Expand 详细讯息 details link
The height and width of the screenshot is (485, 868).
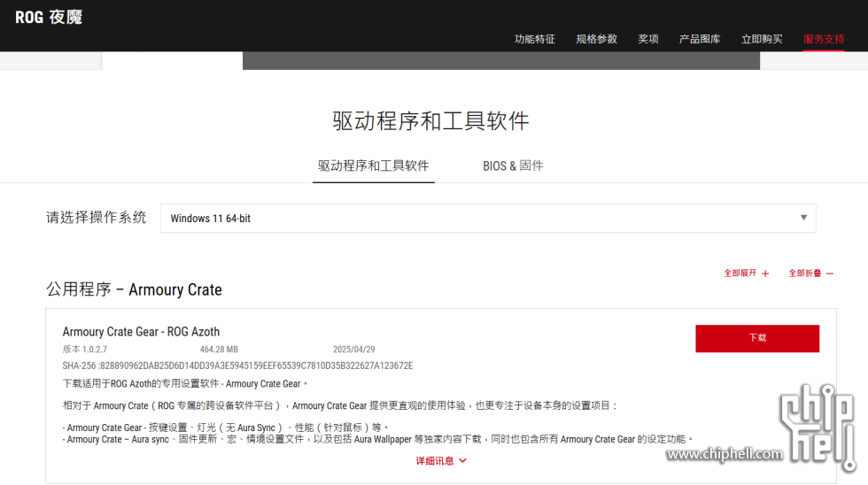441,461
